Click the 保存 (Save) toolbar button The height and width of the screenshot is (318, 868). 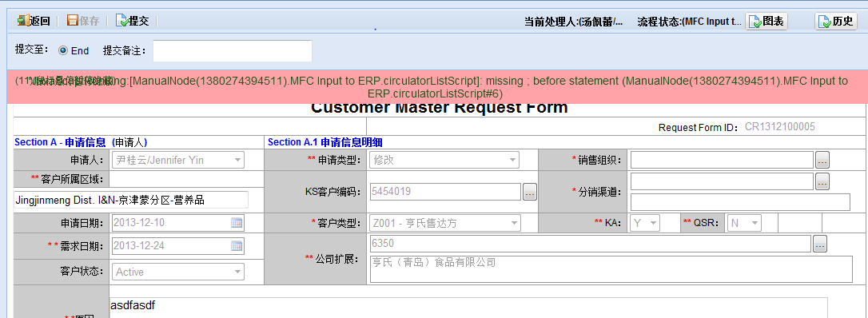point(83,21)
